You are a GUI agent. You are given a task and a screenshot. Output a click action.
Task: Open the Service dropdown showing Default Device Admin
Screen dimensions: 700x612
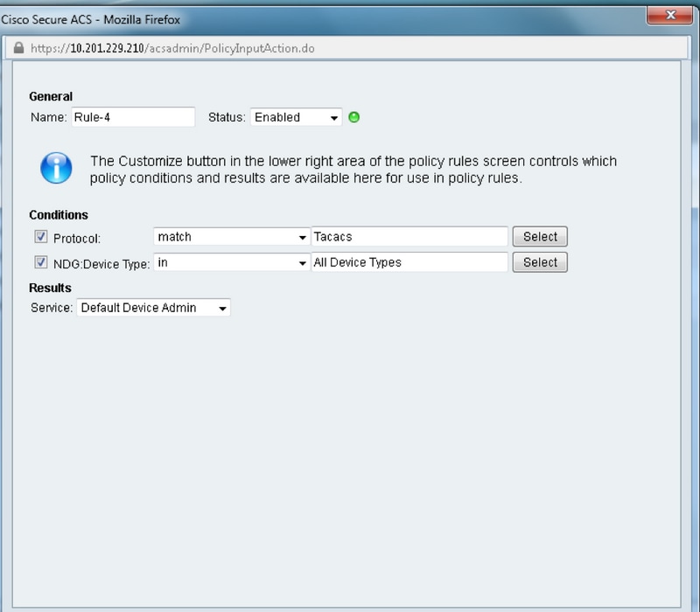pyautogui.click(x=154, y=308)
